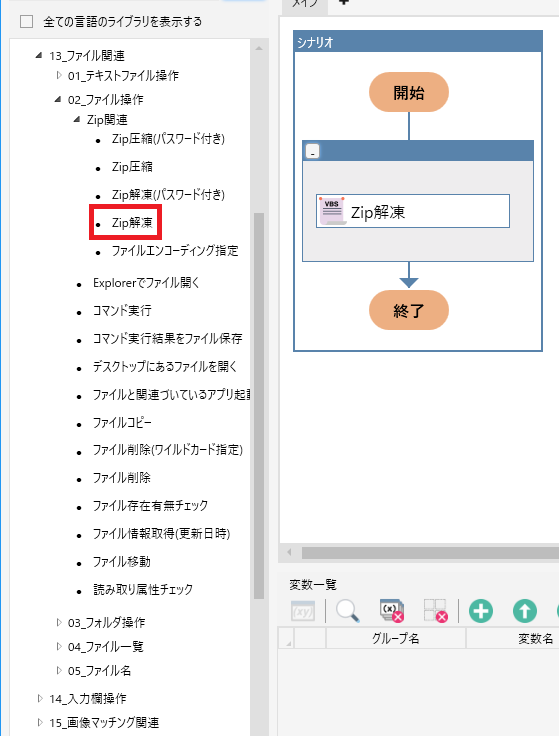
Task: Click the grayed (xy) variable icon
Action: point(303,611)
